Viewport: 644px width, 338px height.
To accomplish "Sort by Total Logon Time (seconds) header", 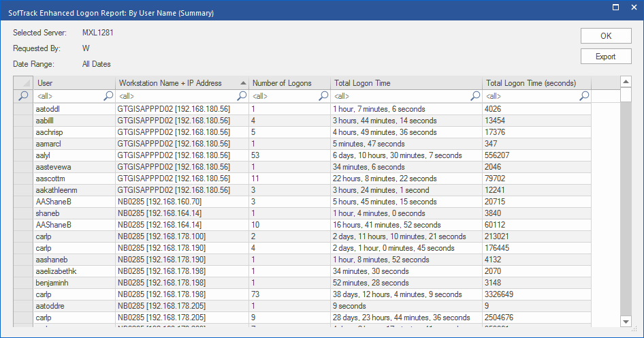I will pos(535,83).
